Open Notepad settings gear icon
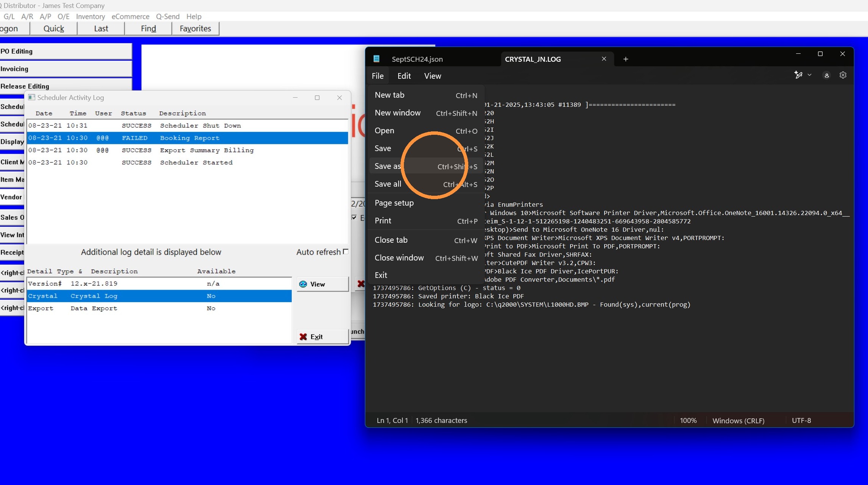 click(x=843, y=75)
